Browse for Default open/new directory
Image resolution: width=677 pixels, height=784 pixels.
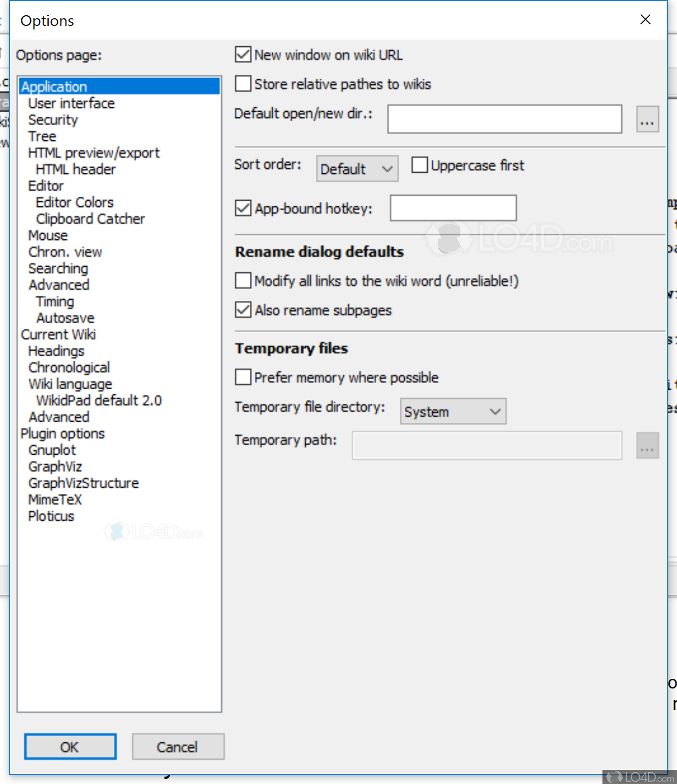648,118
